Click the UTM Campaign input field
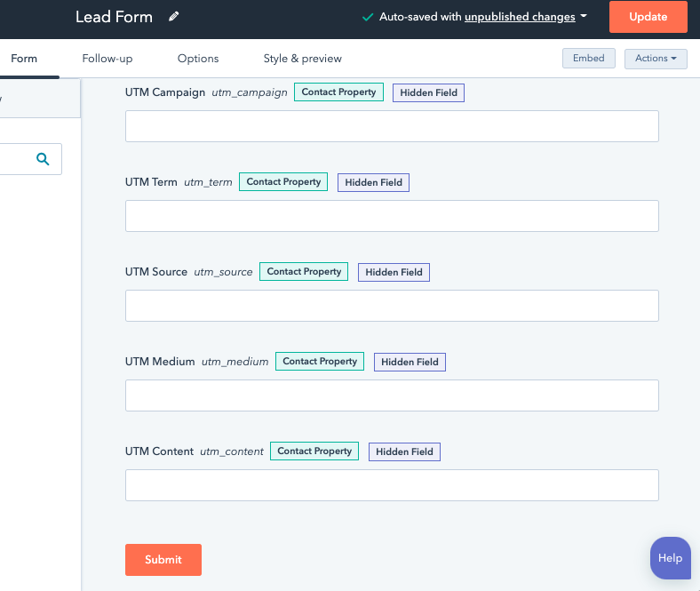Viewport: 700px width, 591px height. point(392,126)
